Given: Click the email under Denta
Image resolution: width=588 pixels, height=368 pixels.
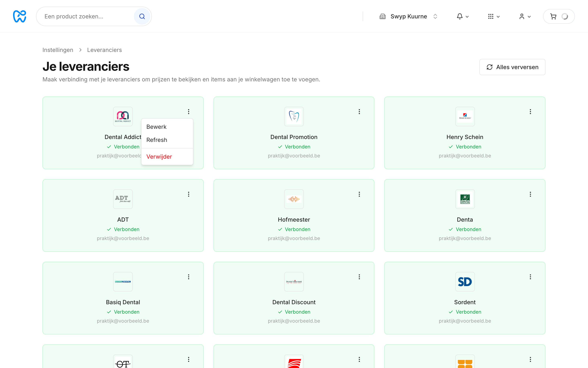Looking at the screenshot, I should (x=465, y=238).
